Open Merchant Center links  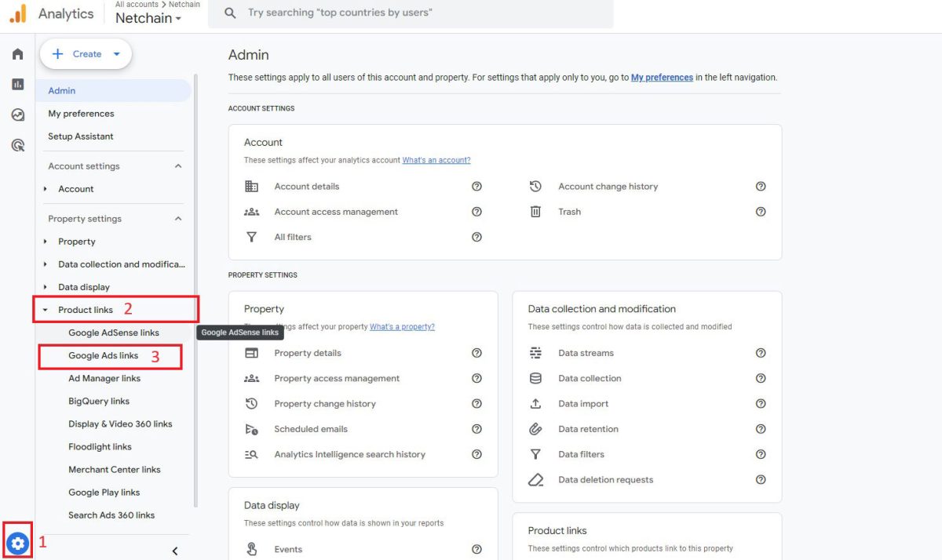point(115,469)
